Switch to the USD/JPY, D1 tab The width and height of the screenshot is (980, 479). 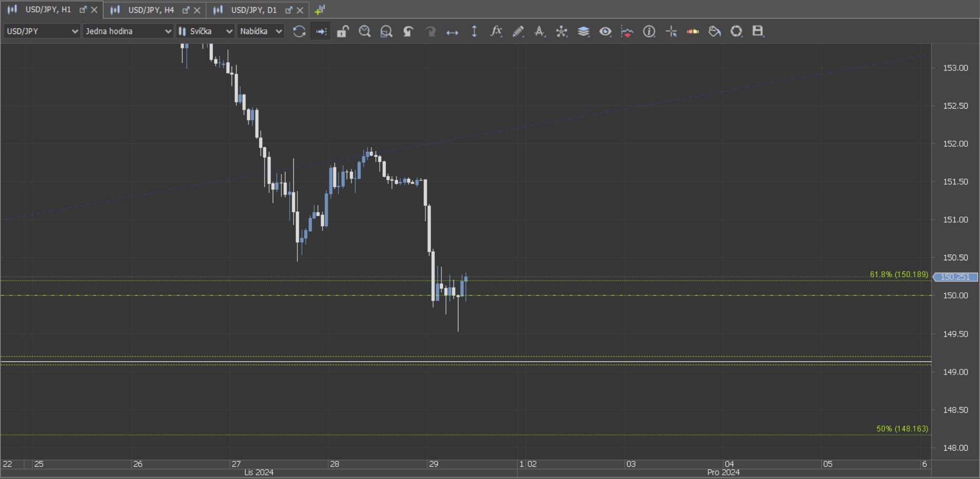coord(254,10)
